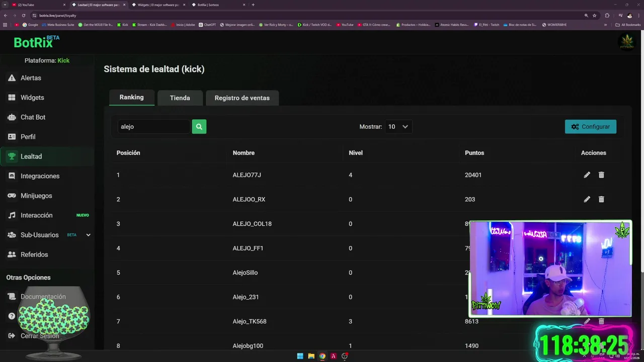Image resolution: width=644 pixels, height=362 pixels.
Task: Edit the ALEJO77J row with the pencil
Action: tap(587, 175)
